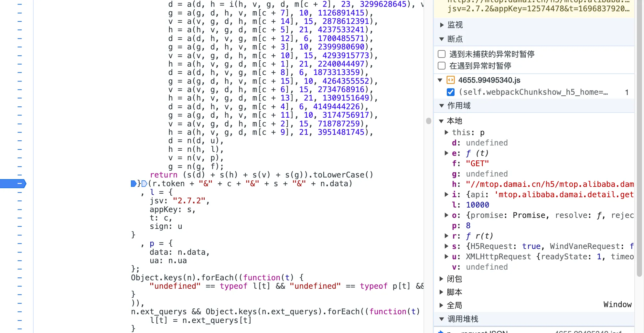The image size is (644, 333).
Task: Click the gutter dash beside the return statement line
Action: (x=20, y=175)
